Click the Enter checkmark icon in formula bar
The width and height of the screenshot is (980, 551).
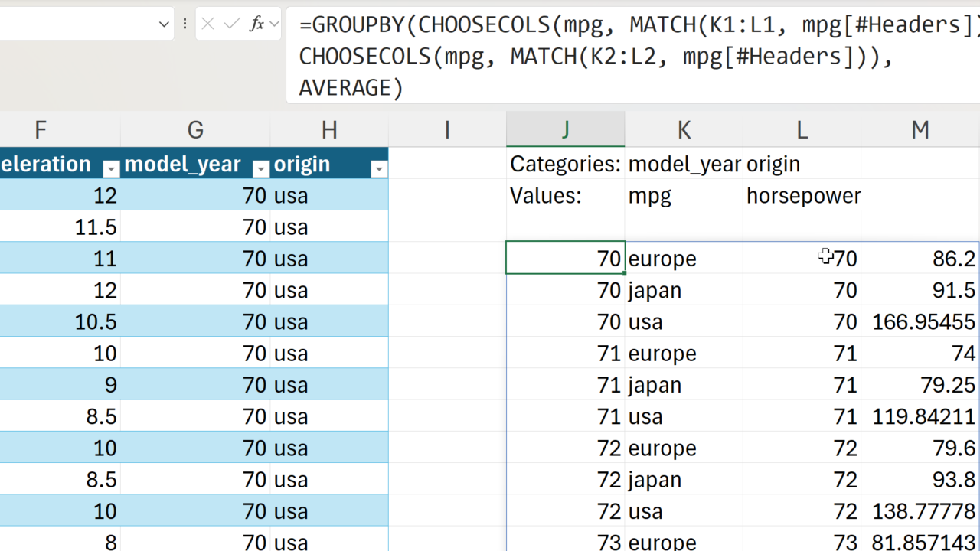pos(232,24)
